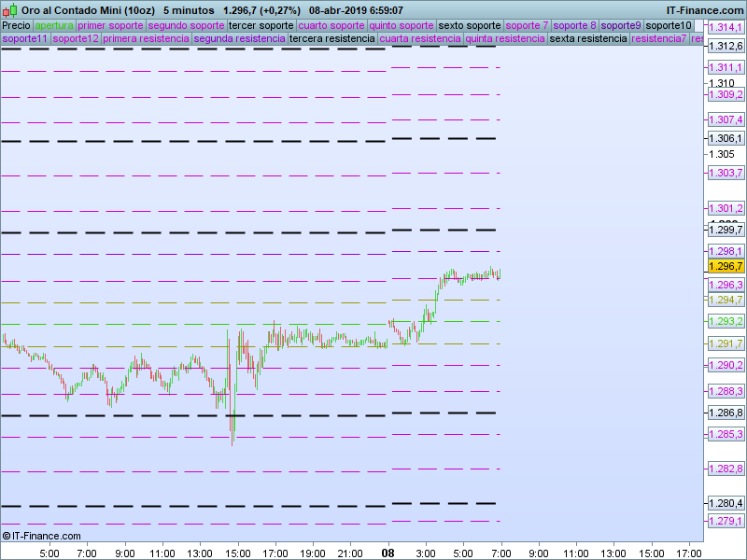Click the 'tercera resistencia' label
Image resolution: width=747 pixels, height=560 pixels.
click(332, 39)
